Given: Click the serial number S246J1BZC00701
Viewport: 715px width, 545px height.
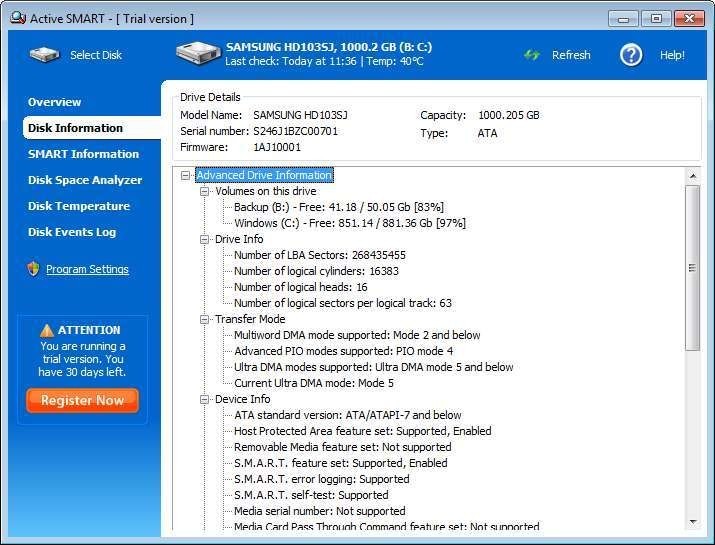Looking at the screenshot, I should (295, 131).
